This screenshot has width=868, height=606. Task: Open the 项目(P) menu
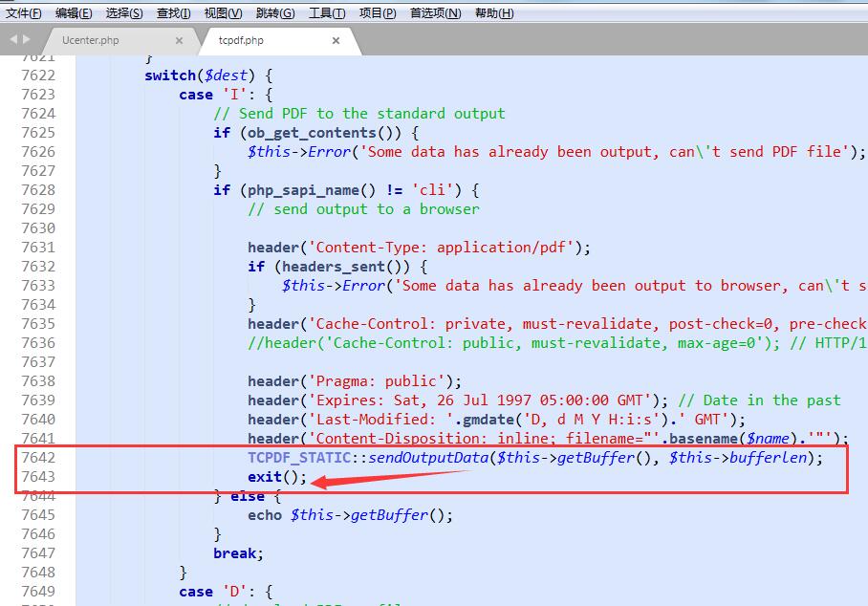tap(377, 12)
